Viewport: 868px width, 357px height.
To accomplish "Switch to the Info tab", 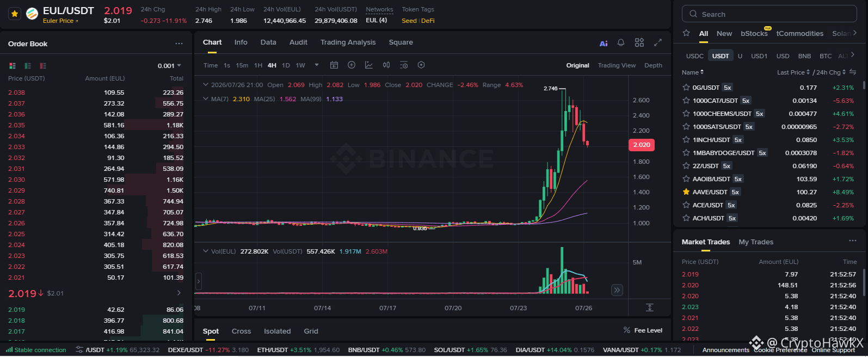I will pyautogui.click(x=241, y=42).
